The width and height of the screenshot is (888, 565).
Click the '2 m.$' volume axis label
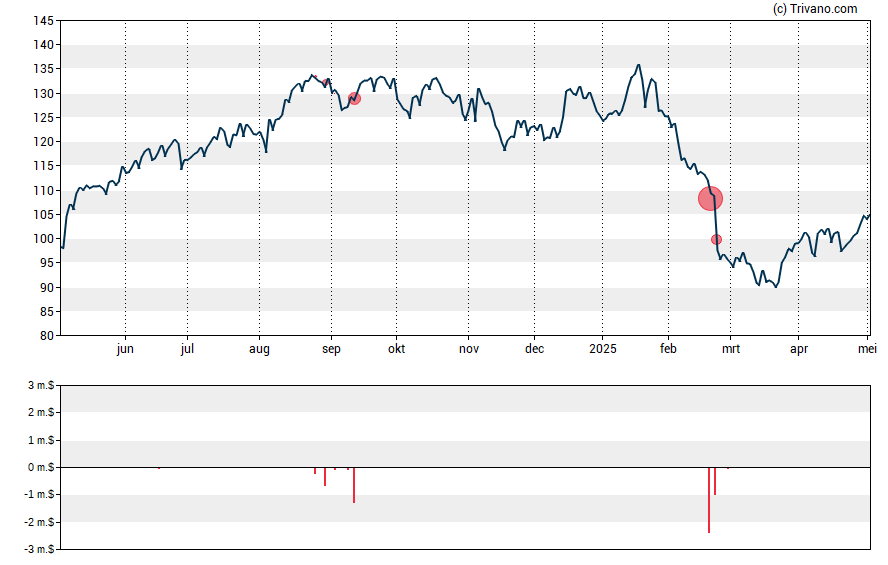pos(41,413)
